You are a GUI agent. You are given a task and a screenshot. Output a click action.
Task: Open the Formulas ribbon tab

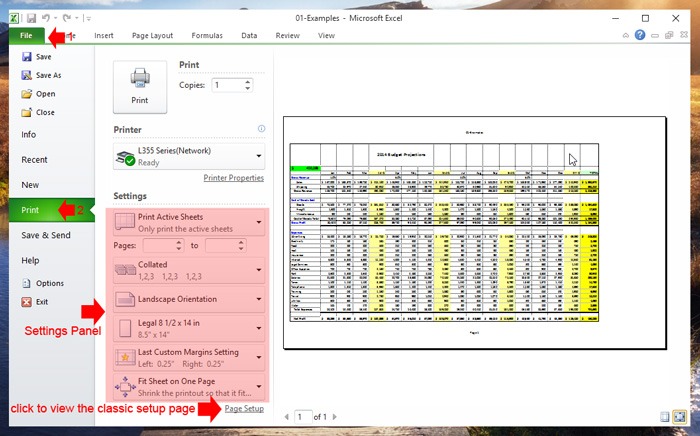207,35
